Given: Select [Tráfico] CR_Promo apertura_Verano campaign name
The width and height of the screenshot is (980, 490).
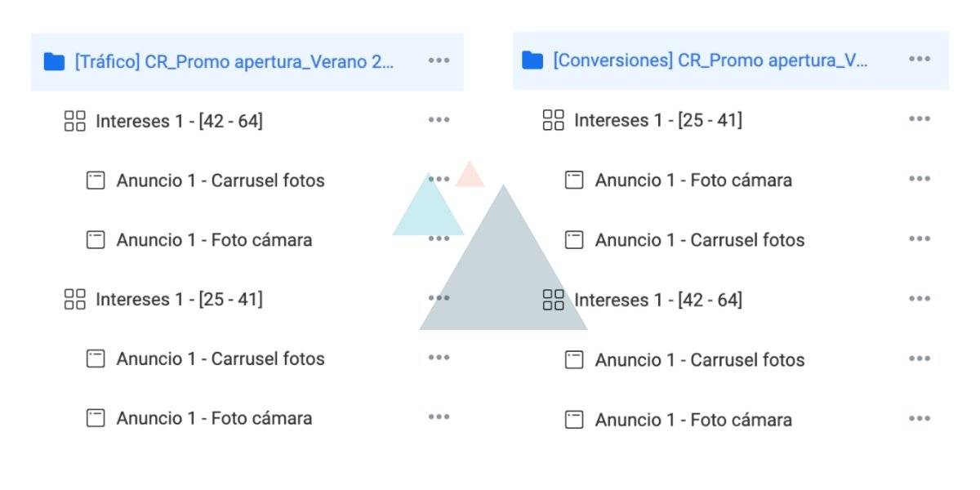Looking at the screenshot, I should [x=234, y=61].
